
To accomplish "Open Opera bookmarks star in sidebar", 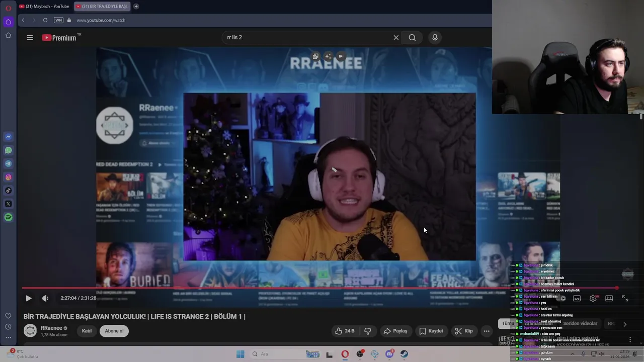I will coord(8,35).
